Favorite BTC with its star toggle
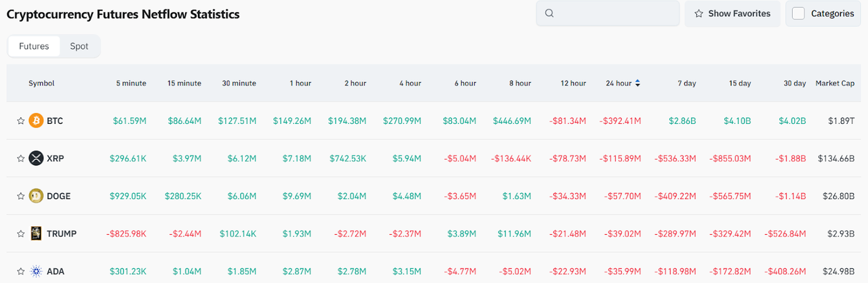Screen dimensions: 868x283 click(20, 121)
